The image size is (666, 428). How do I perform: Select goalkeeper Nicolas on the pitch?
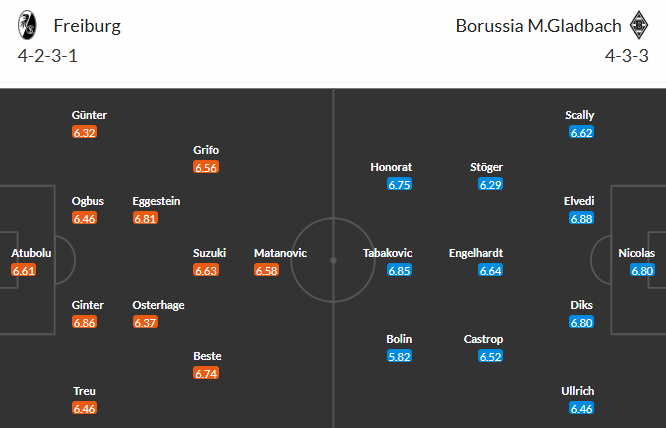(636, 253)
